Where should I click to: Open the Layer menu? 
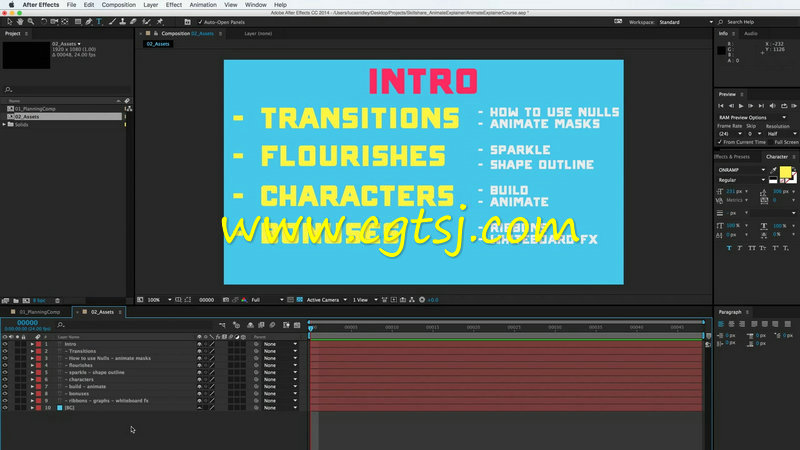pos(150,5)
